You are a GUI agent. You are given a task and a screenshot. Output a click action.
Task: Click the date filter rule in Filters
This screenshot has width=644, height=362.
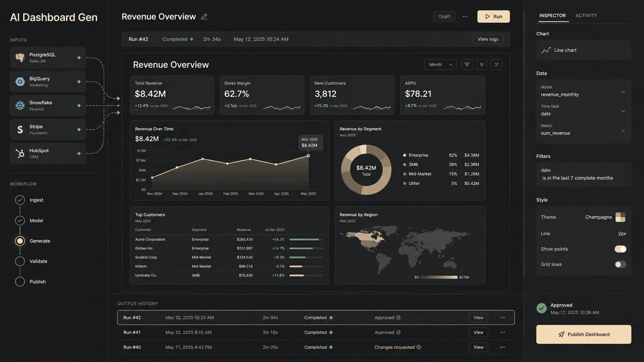(x=583, y=174)
